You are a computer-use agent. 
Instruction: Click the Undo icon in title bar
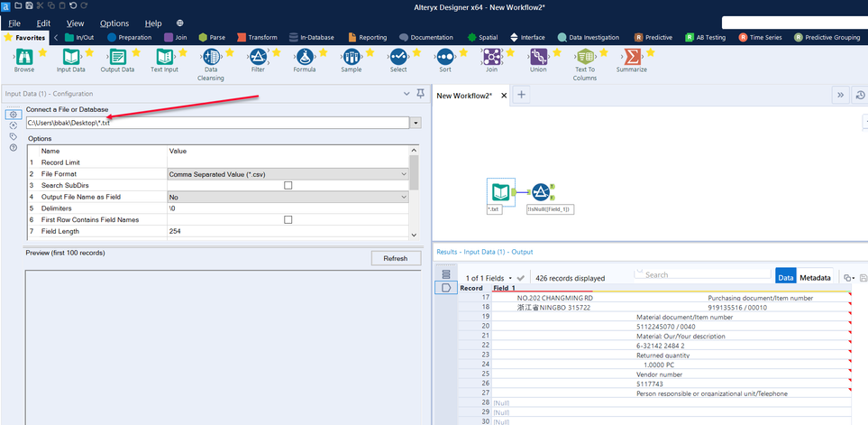[x=73, y=5]
